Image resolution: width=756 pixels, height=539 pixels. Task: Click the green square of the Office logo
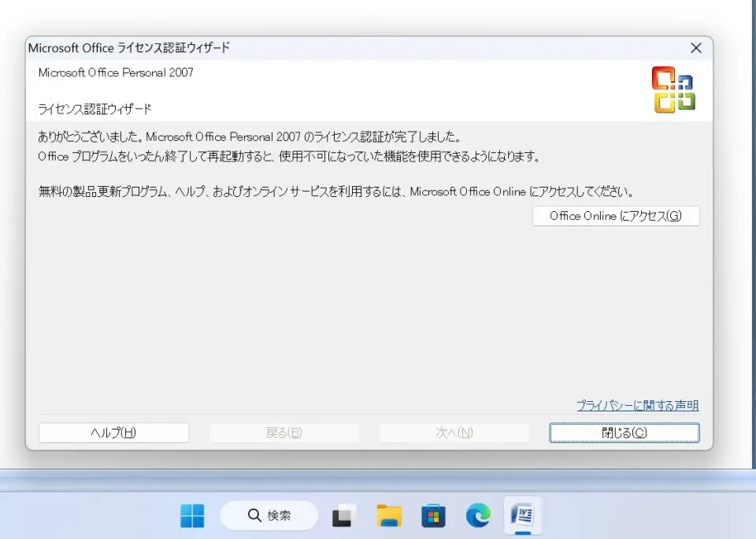click(x=685, y=101)
